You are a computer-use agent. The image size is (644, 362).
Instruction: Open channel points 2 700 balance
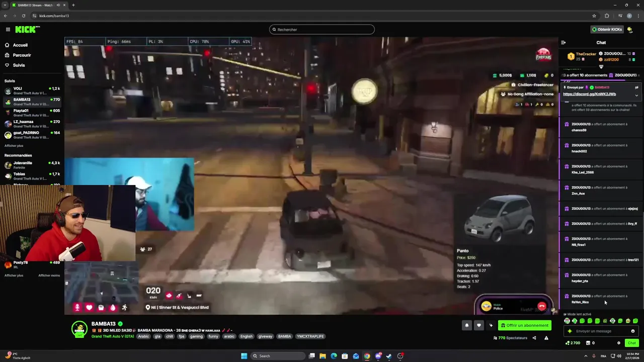click(573, 343)
